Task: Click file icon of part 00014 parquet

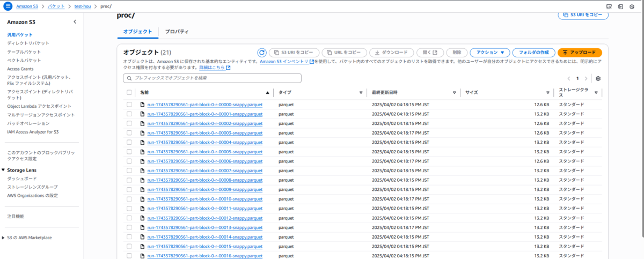Action: point(142,236)
